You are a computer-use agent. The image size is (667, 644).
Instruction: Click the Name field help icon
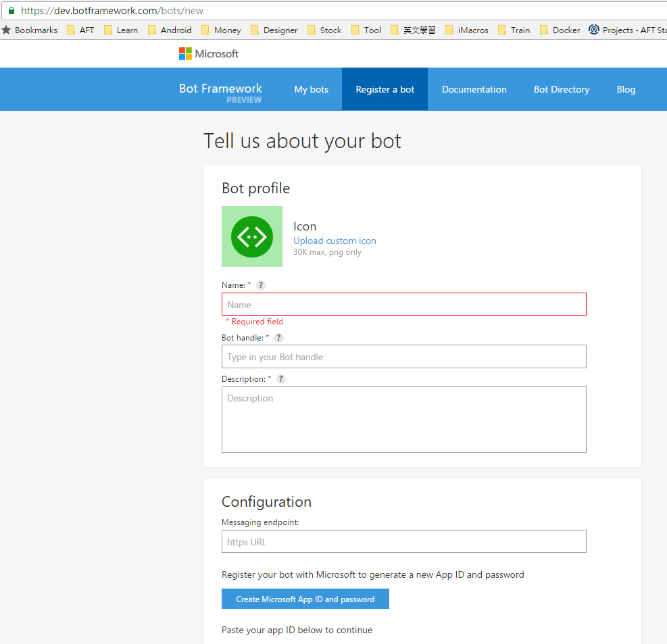(261, 285)
